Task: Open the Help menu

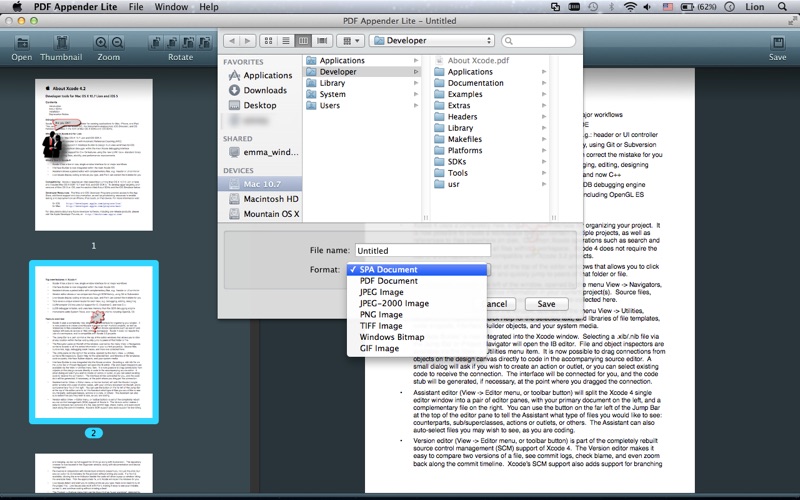Action: [209, 7]
